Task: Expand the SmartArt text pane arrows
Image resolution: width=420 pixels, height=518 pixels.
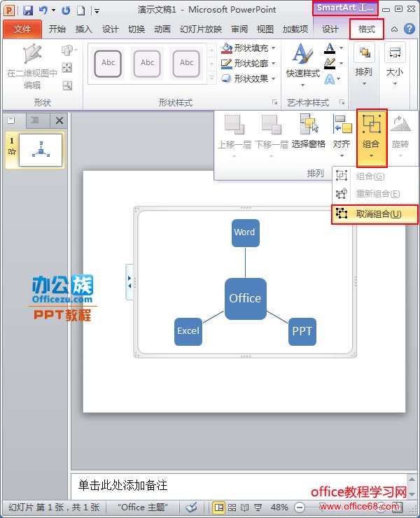Action: tap(129, 282)
